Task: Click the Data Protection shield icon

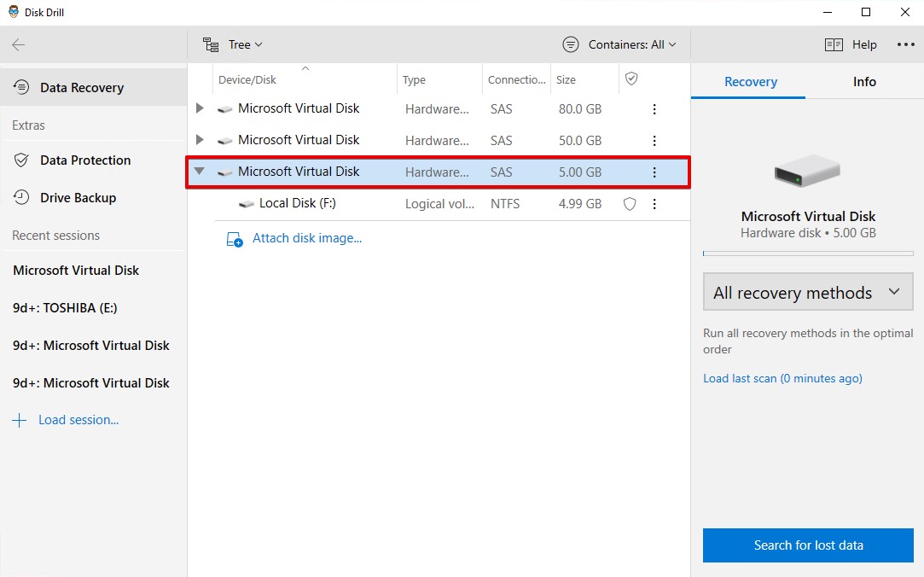Action: (21, 160)
